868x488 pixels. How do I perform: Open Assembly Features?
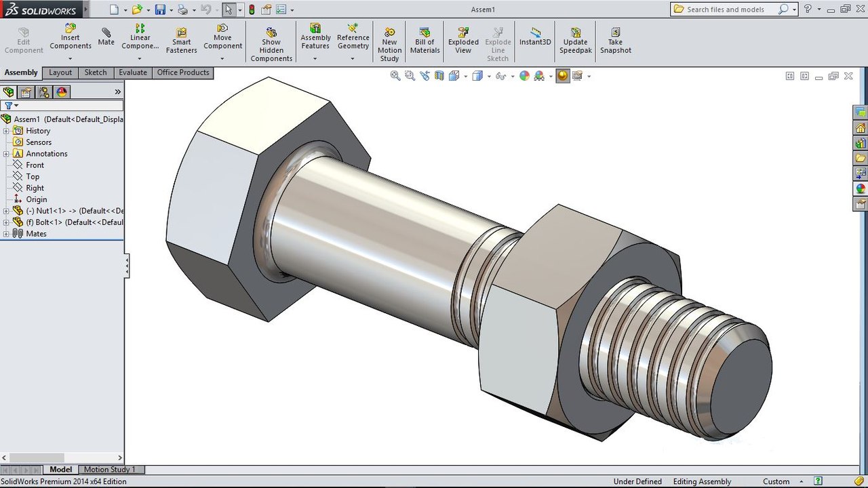[x=315, y=37]
